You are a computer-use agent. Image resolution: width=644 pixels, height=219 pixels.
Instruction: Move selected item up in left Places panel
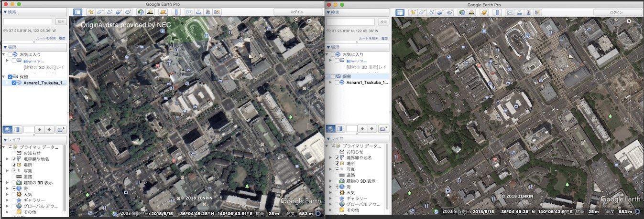pyautogui.click(x=40, y=129)
